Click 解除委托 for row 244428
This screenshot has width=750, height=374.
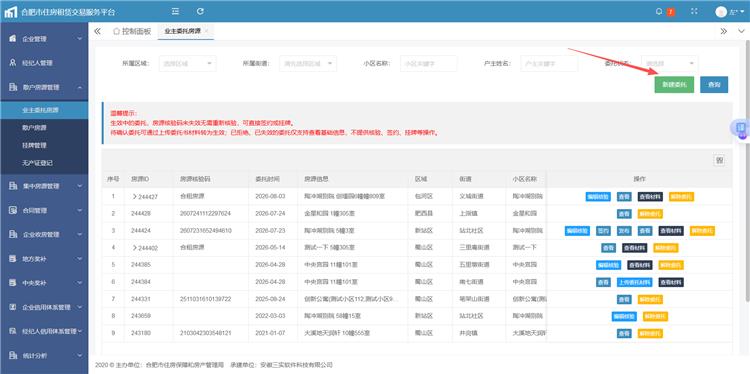click(650, 214)
